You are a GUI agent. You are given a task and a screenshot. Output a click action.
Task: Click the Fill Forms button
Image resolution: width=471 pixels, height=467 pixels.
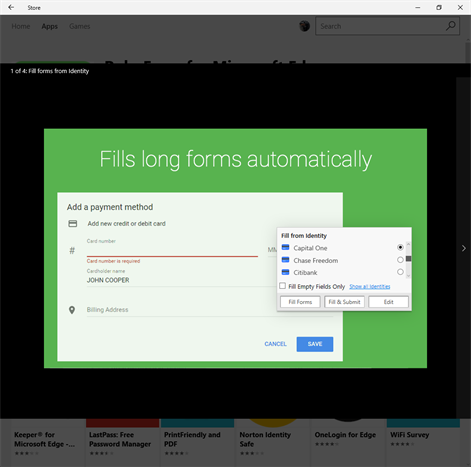coord(300,302)
